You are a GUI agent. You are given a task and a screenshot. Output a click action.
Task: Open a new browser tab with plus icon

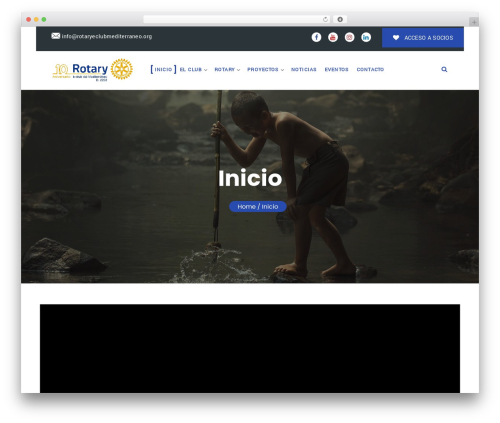474,22
